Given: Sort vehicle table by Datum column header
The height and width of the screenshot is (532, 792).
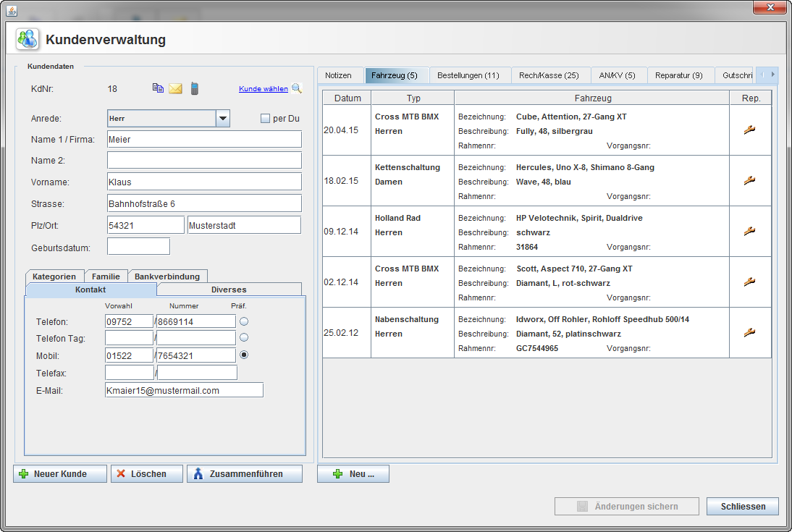Looking at the screenshot, I should [x=347, y=98].
